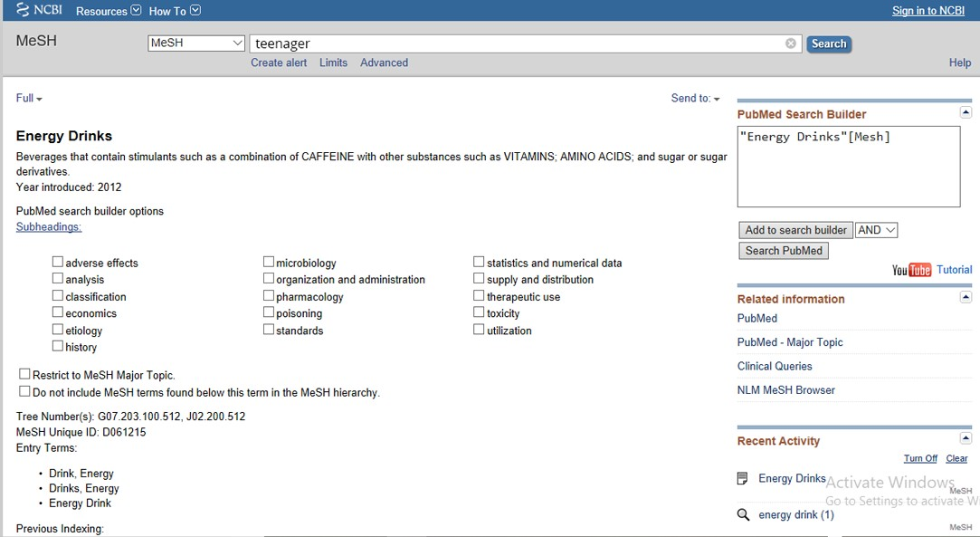Open the AND operator dropdown
This screenshot has height=537, width=980.
point(876,230)
